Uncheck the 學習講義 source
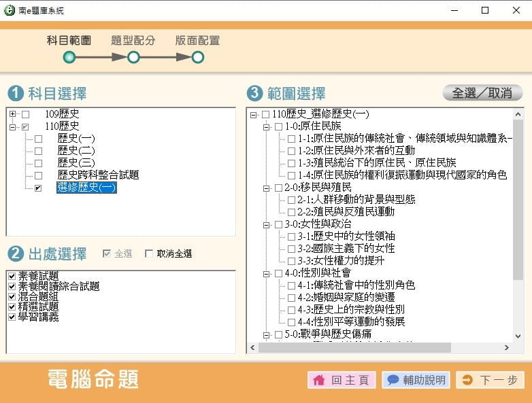 click(12, 317)
